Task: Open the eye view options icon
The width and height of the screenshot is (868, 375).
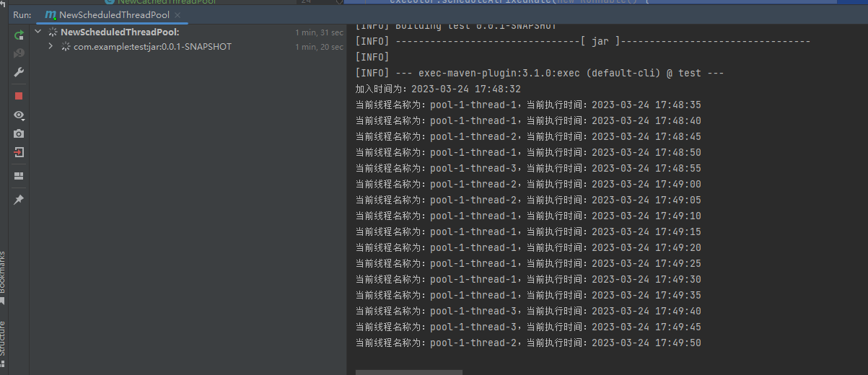Action: click(x=19, y=115)
